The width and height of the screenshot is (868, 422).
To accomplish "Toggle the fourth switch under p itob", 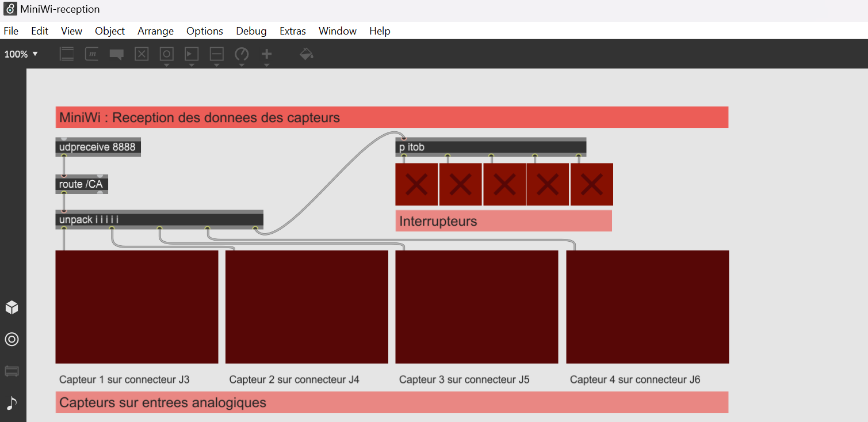I will point(548,184).
